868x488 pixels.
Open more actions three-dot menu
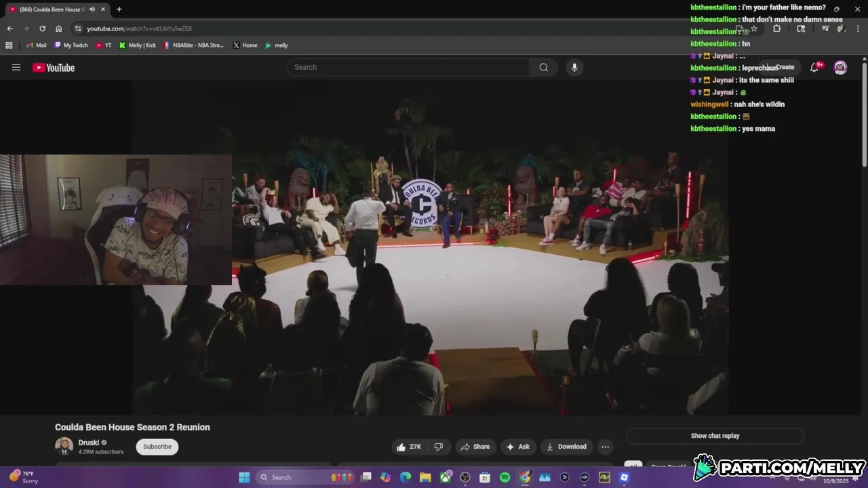(605, 447)
